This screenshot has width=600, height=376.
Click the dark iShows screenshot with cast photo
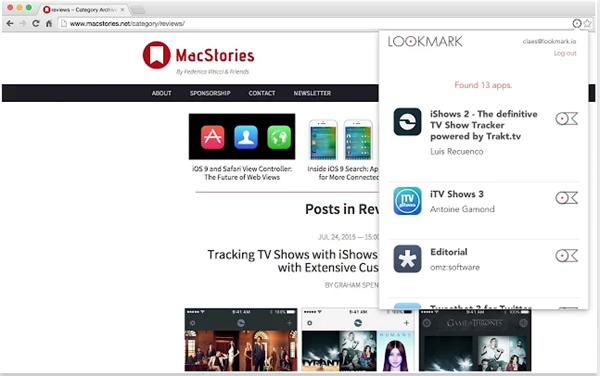[x=241, y=340]
